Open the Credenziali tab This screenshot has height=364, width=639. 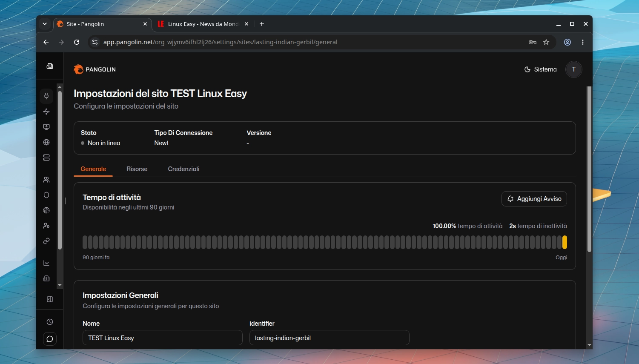(x=183, y=169)
